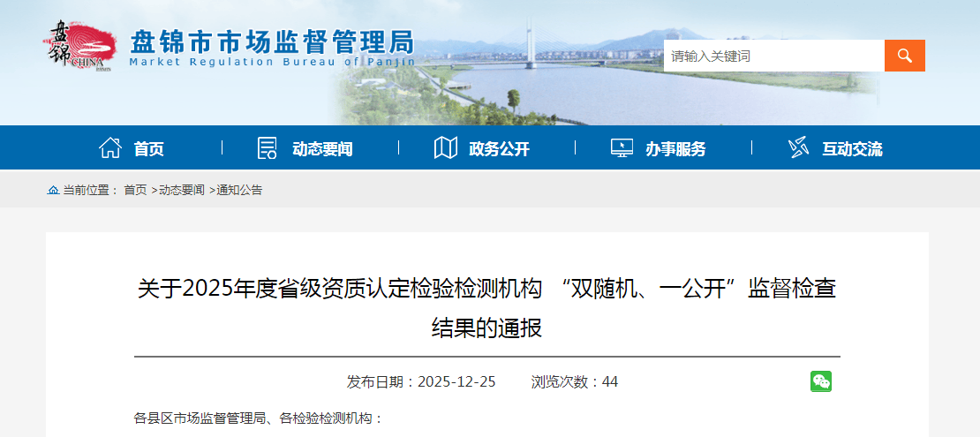Follow the 首页 breadcrumb link

135,190
